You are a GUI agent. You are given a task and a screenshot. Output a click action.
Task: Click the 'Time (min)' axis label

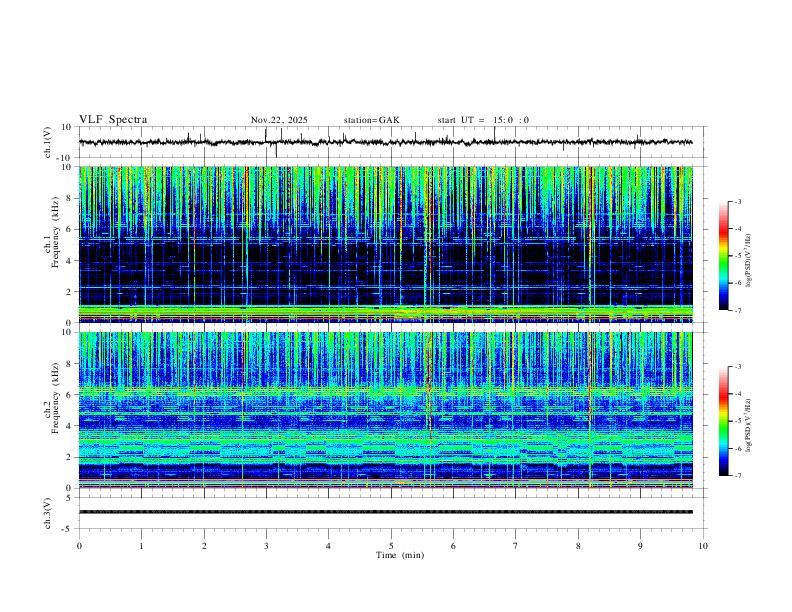[x=400, y=555]
